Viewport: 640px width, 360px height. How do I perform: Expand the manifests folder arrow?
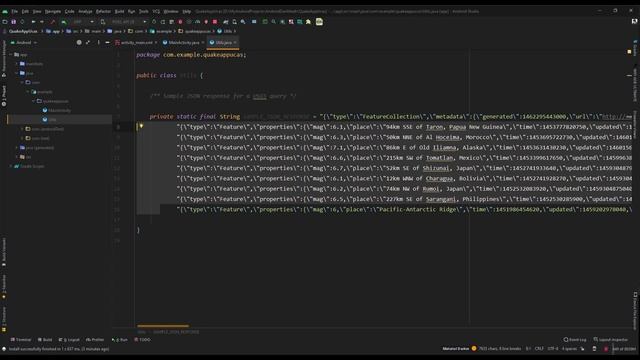click(x=17, y=64)
